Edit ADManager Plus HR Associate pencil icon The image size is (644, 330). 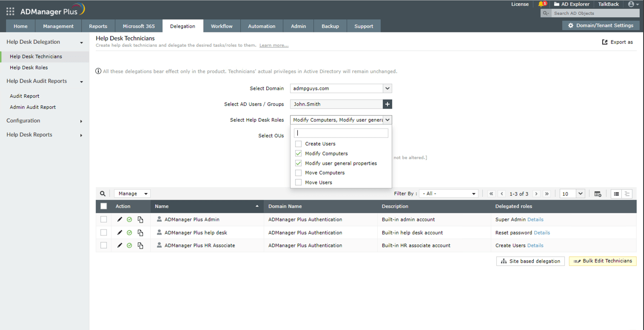120,246
